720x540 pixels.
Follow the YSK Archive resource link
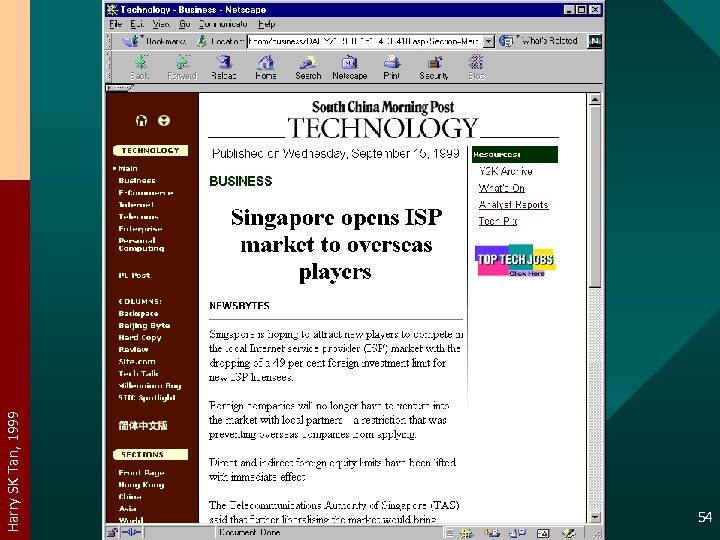pyautogui.click(x=506, y=171)
